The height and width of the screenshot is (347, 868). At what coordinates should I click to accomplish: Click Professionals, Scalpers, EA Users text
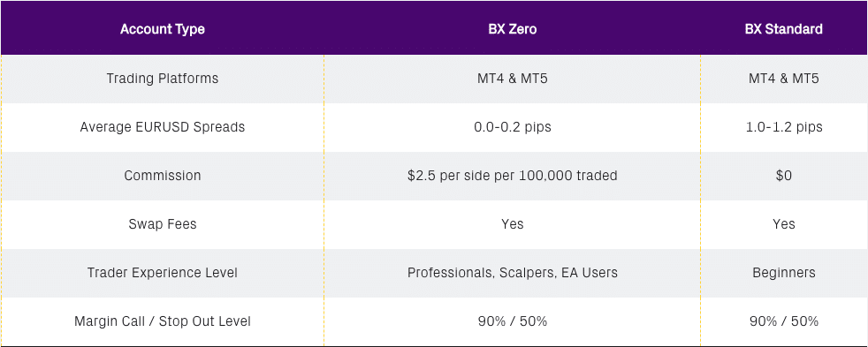[x=512, y=273]
